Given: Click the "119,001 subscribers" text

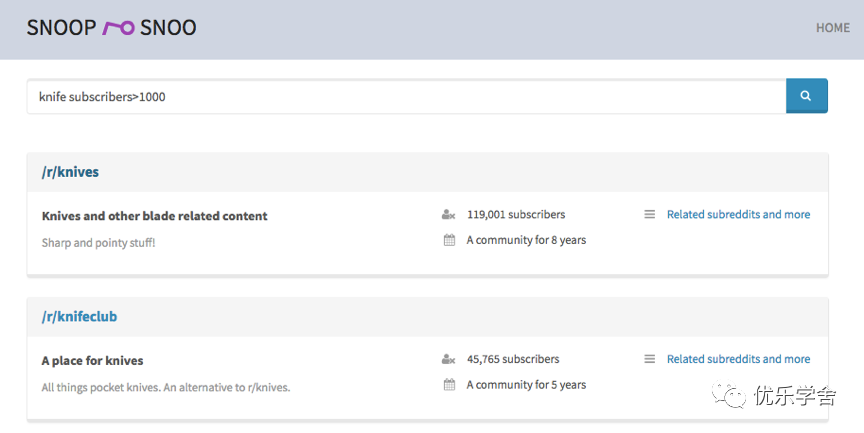Looking at the screenshot, I should [515, 214].
